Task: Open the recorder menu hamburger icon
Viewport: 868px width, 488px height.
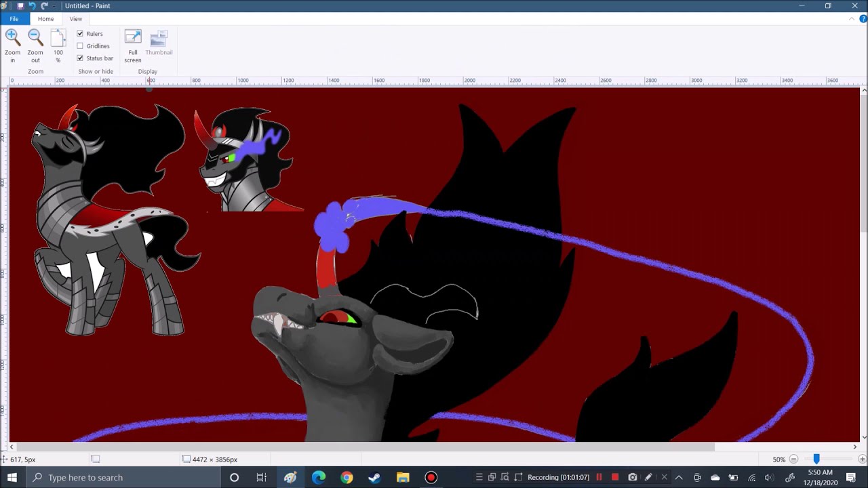Action: tap(479, 477)
